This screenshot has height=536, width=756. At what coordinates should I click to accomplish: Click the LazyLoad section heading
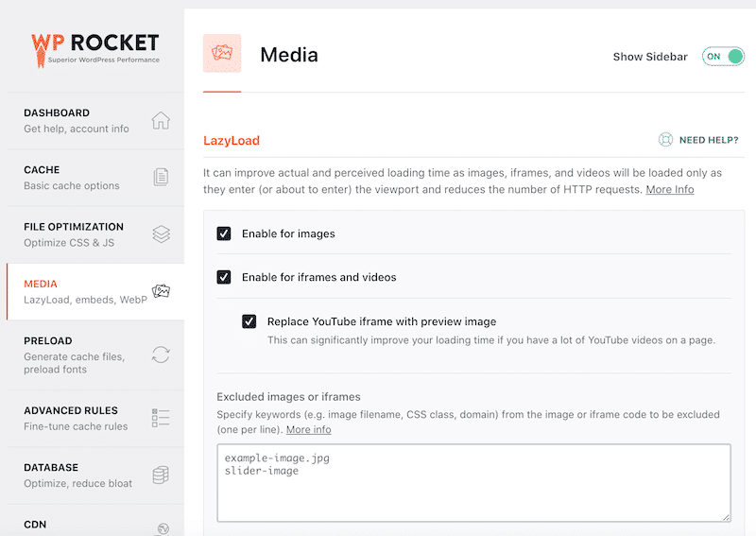coord(232,141)
